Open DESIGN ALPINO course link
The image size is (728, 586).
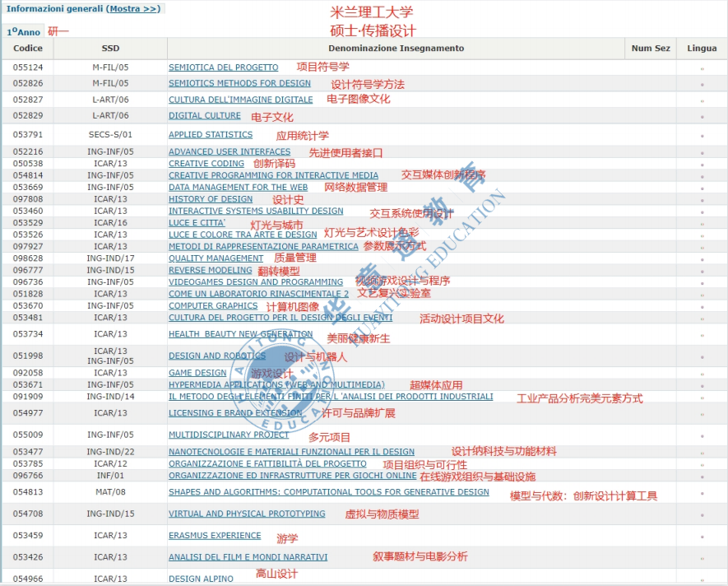coord(201,579)
